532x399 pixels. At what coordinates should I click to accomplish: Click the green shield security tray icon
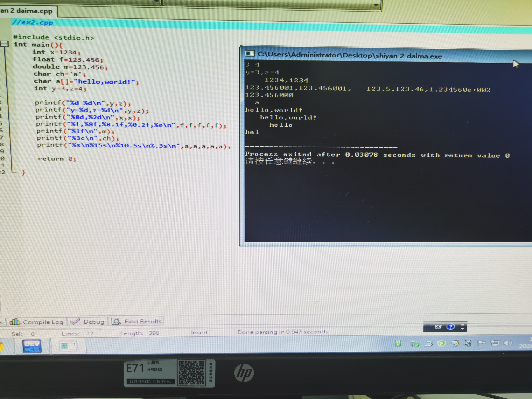click(x=441, y=343)
